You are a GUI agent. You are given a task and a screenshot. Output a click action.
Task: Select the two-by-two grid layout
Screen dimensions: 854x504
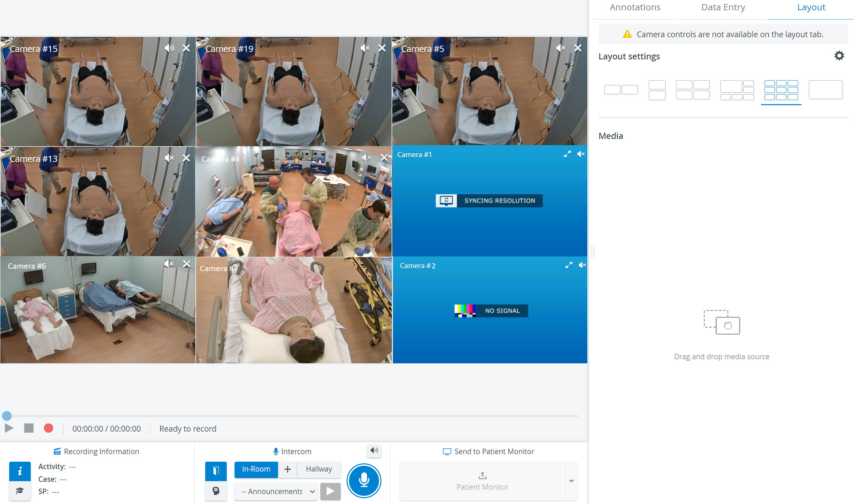point(692,90)
